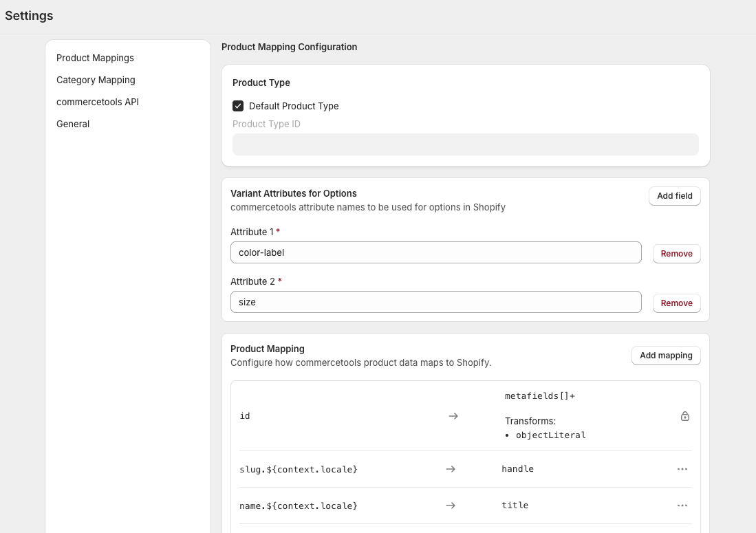This screenshot has height=533, width=756.
Task: Remove the color-label attribute
Action: click(676, 253)
